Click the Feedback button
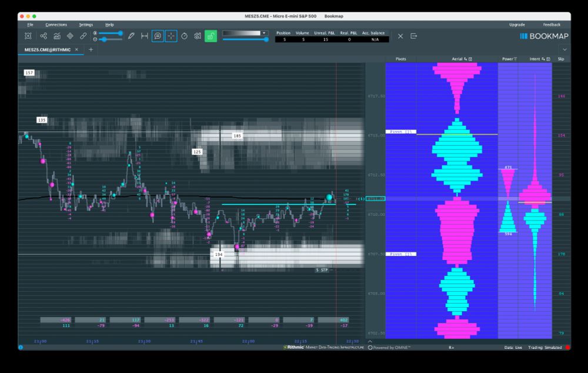 point(550,25)
